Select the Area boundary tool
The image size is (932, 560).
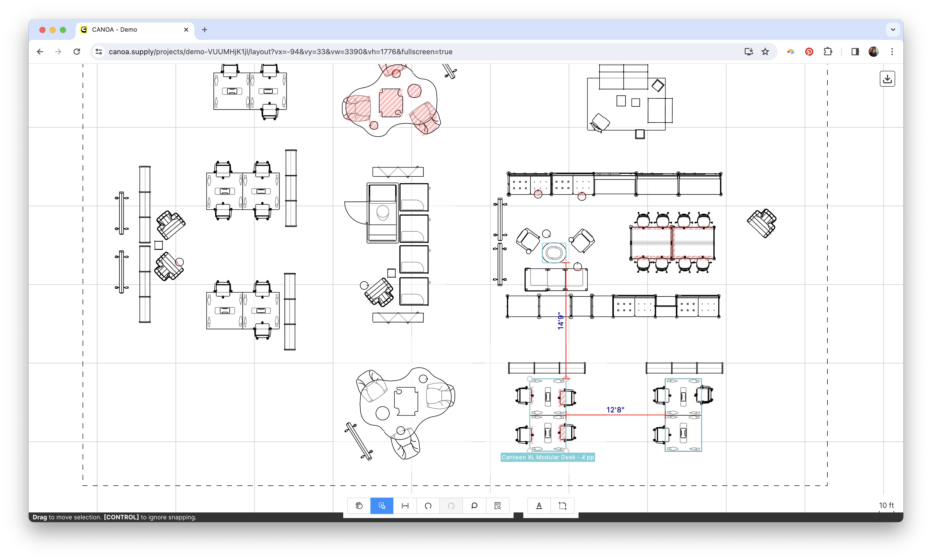(562, 506)
